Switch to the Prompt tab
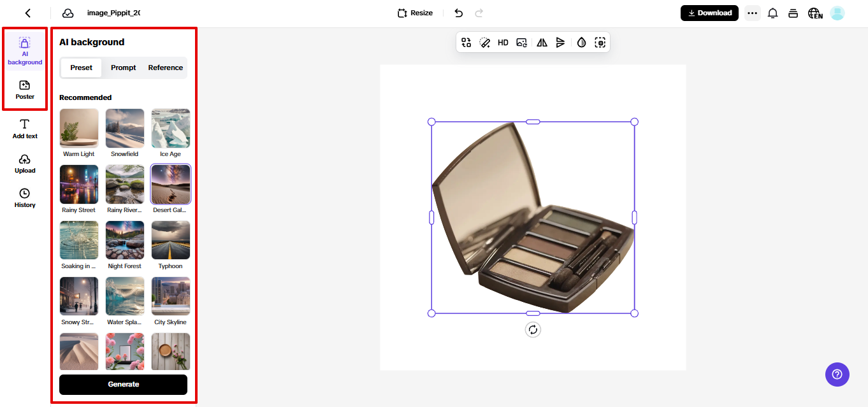 click(x=123, y=68)
